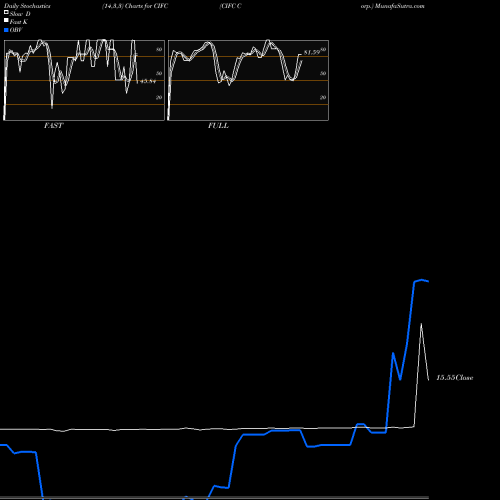The image size is (500, 500).
Task: Click the Slow D legend swatch
Action: (6, 13)
